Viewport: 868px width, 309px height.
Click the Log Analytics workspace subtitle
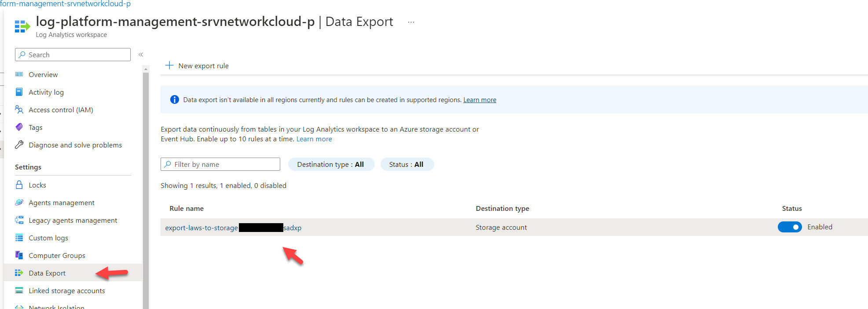coord(71,35)
